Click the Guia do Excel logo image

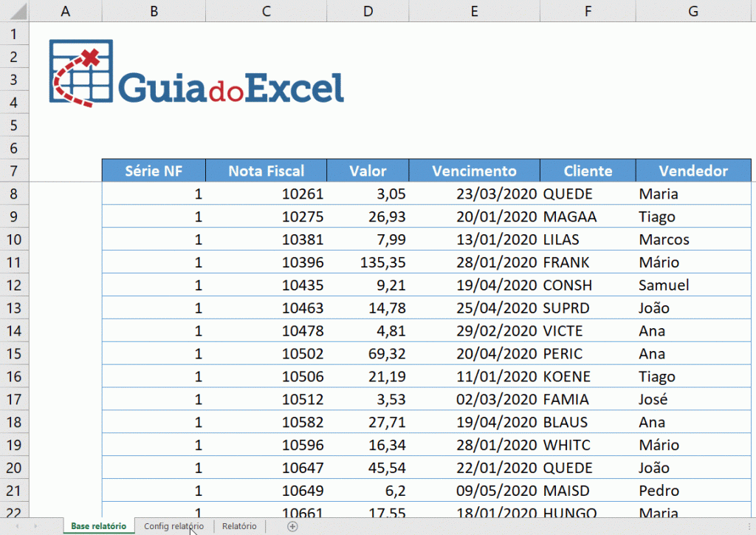pos(196,70)
